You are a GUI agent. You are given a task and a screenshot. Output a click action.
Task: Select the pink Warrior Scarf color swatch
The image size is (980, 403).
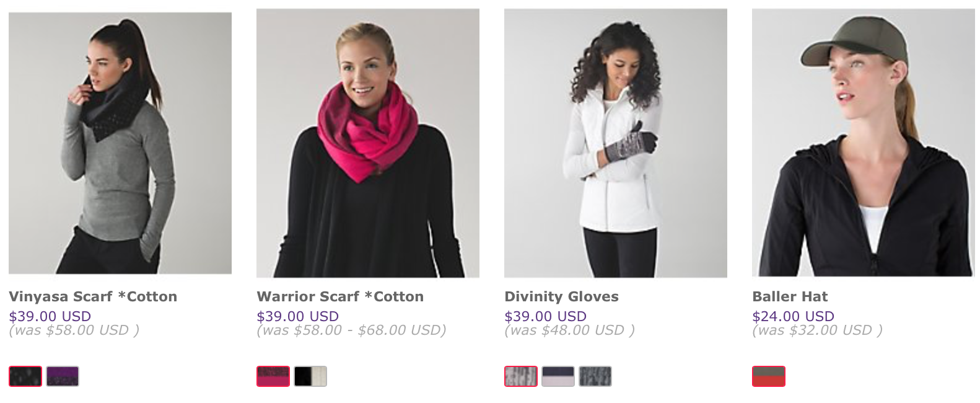[273, 376]
